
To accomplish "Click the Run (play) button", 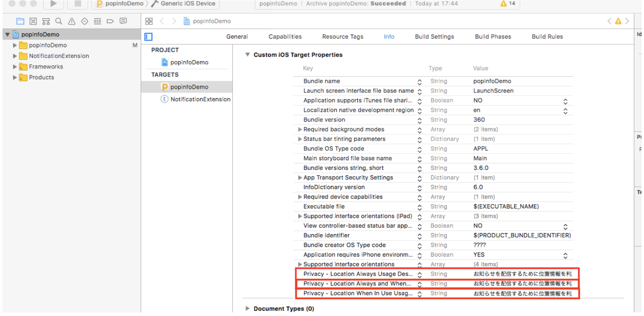I will (x=53, y=4).
